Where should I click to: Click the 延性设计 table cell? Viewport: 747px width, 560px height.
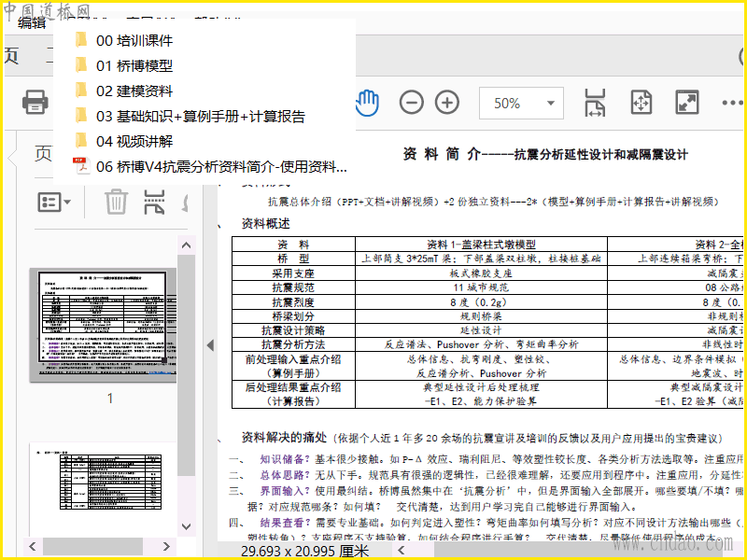[x=481, y=330]
